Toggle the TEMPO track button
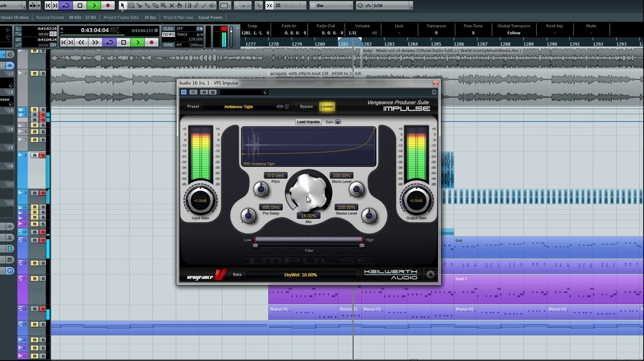The height and width of the screenshot is (361, 644). click(x=169, y=34)
